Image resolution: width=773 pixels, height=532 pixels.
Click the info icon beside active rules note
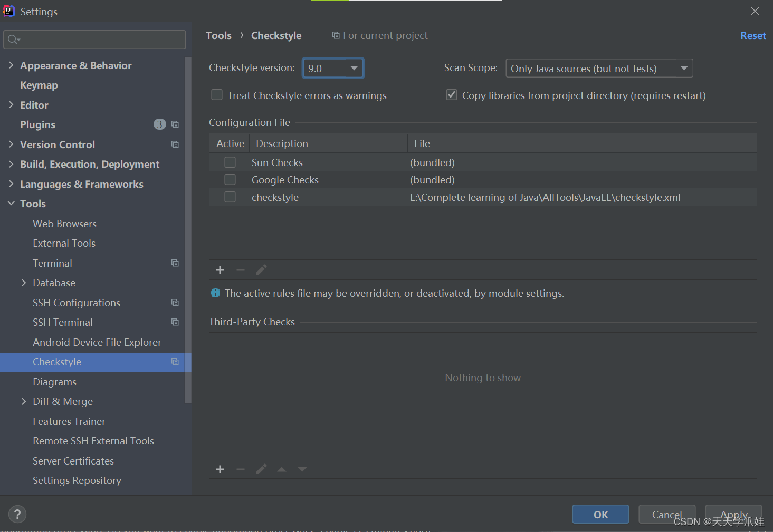215,293
